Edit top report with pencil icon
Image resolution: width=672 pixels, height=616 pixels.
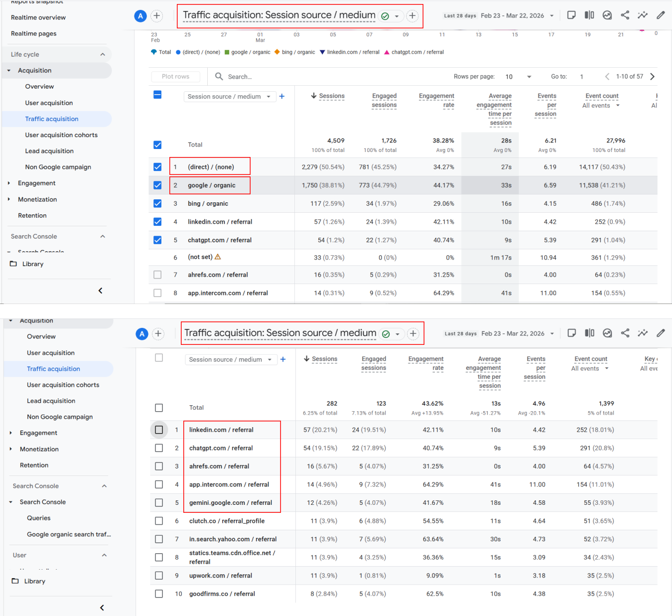pos(661,15)
